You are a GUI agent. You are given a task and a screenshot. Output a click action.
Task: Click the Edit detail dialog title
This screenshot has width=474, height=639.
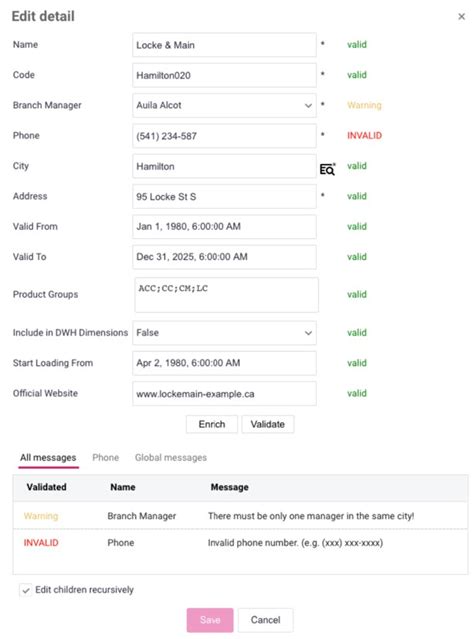[x=43, y=16]
